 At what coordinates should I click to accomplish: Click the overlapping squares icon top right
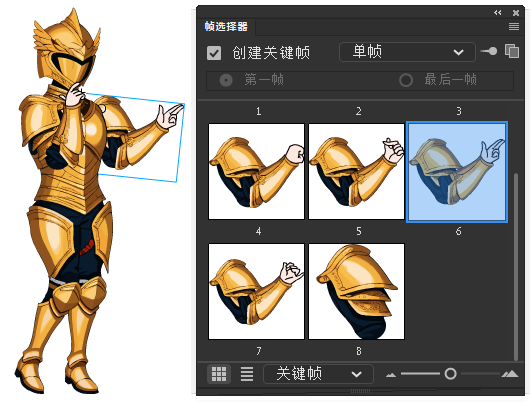(512, 51)
